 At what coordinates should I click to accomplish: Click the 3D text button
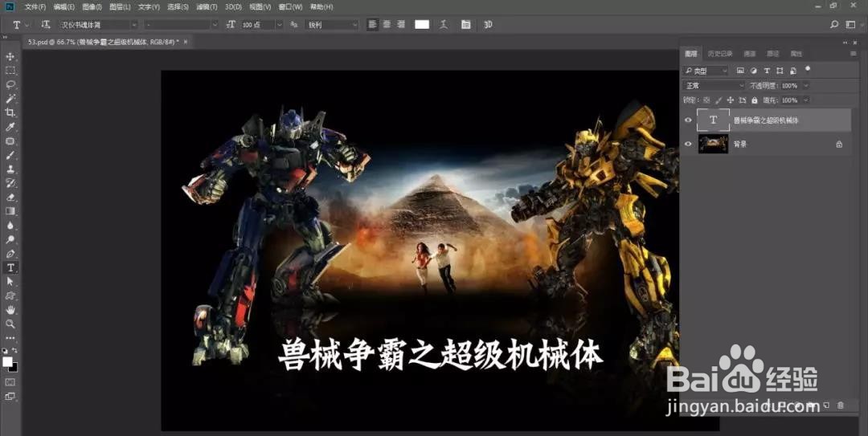point(489,24)
